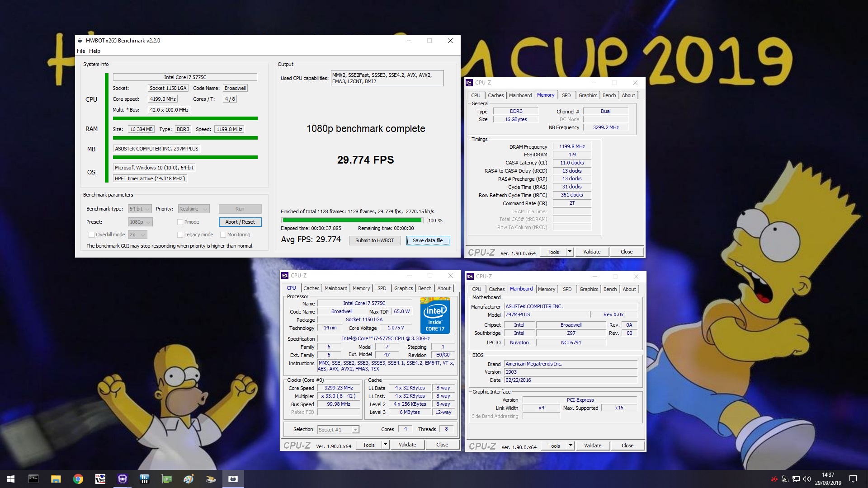The height and width of the screenshot is (488, 868).
Task: Open the Benchmark type 64-bit dropdown
Action: coord(140,209)
